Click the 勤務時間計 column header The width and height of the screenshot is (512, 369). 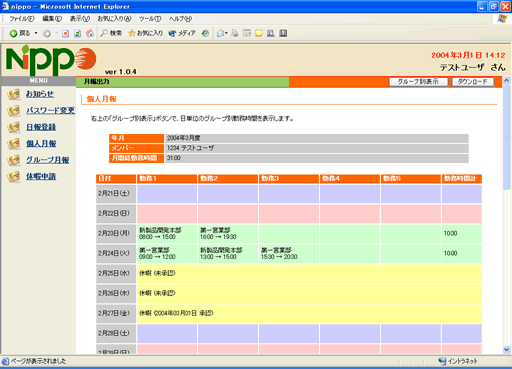462,179
